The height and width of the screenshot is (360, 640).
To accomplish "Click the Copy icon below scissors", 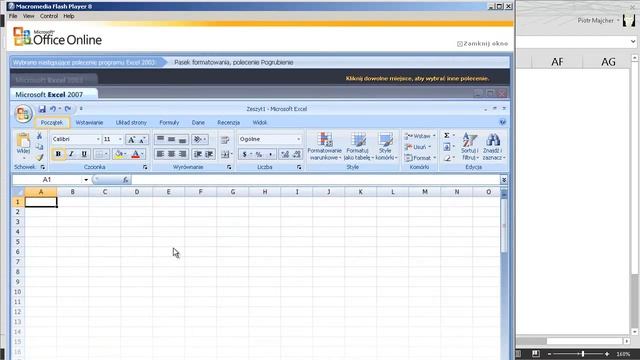I will [39, 147].
